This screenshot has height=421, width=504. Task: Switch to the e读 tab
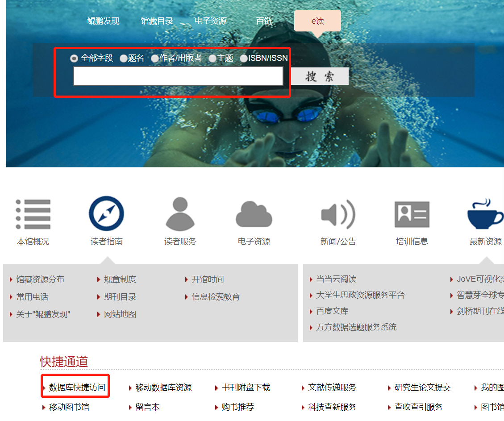pyautogui.click(x=317, y=21)
